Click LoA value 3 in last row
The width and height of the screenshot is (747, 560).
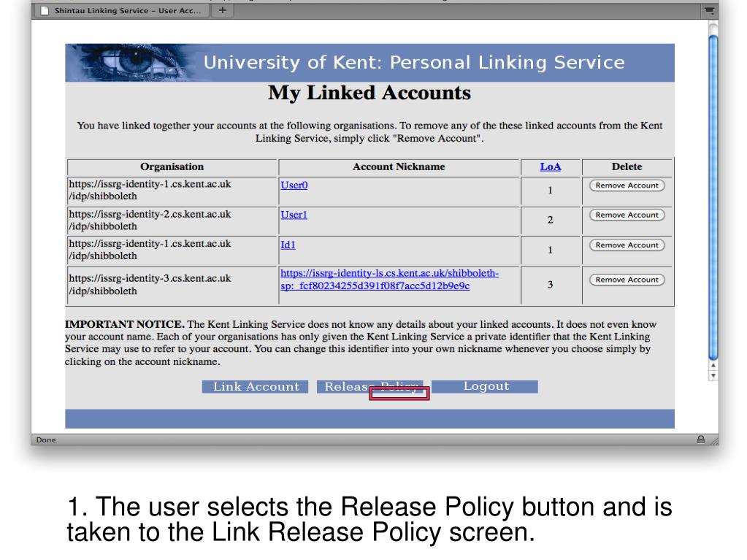click(551, 285)
